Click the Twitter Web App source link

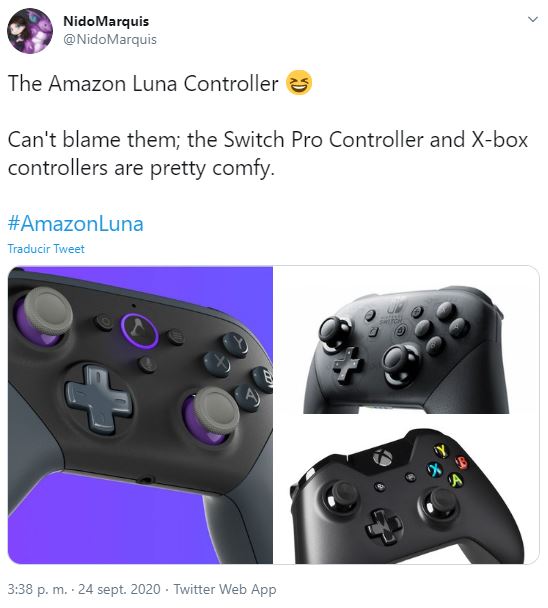pos(225,589)
